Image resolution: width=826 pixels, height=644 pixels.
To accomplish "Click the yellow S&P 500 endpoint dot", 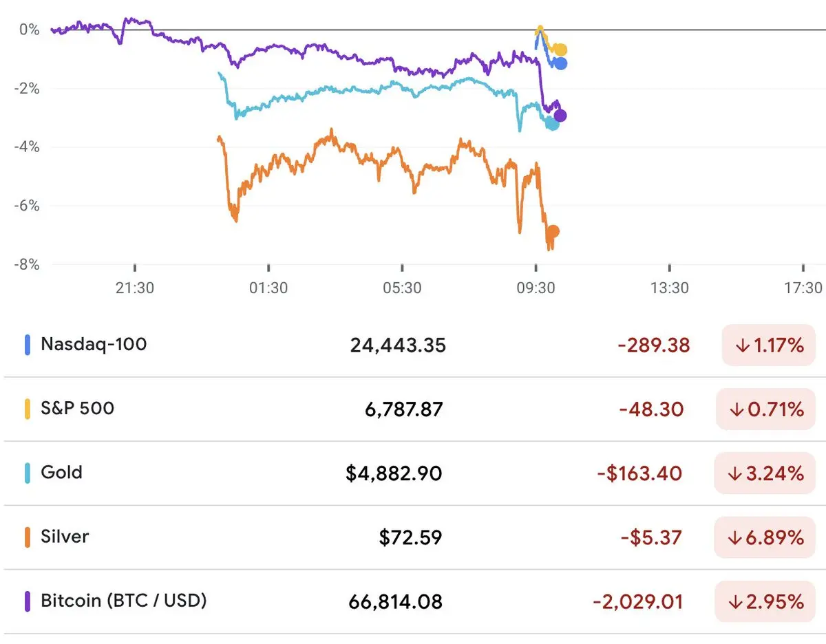I will (x=561, y=50).
